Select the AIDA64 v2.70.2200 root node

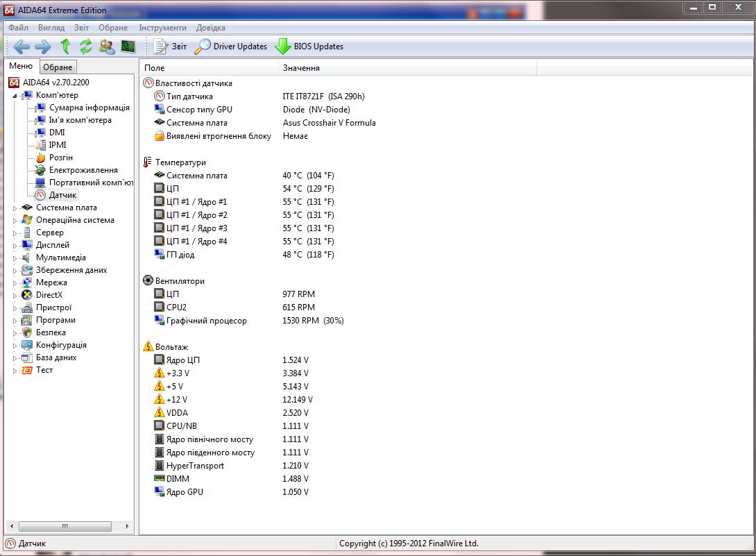pos(56,83)
